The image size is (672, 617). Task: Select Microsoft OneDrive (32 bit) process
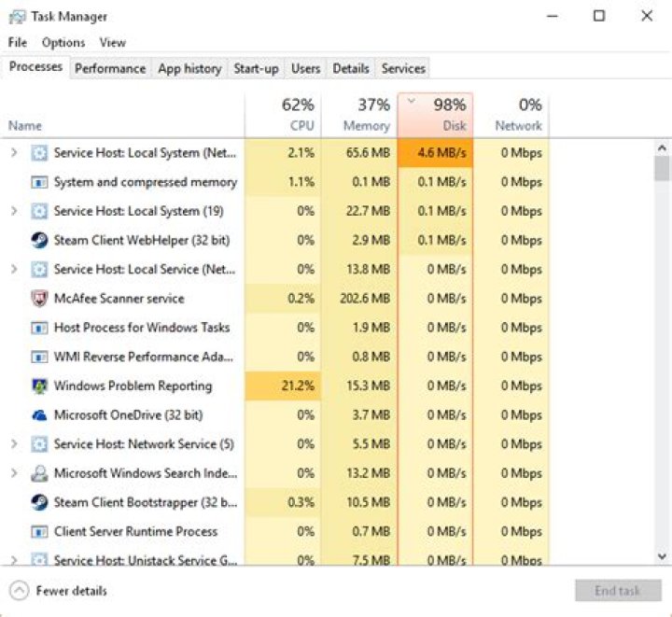point(275,415)
